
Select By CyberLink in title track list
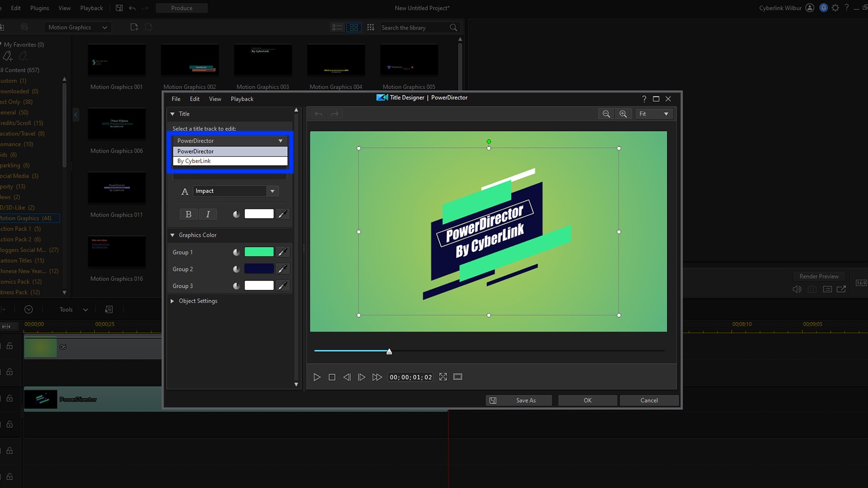230,161
